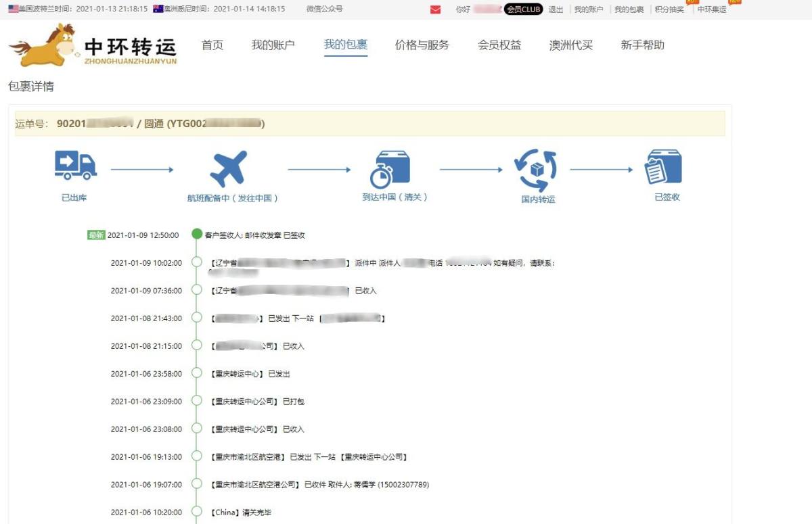Image resolution: width=812 pixels, height=524 pixels.
Task: Click the truck icon for 已出库
Action: 74,166
